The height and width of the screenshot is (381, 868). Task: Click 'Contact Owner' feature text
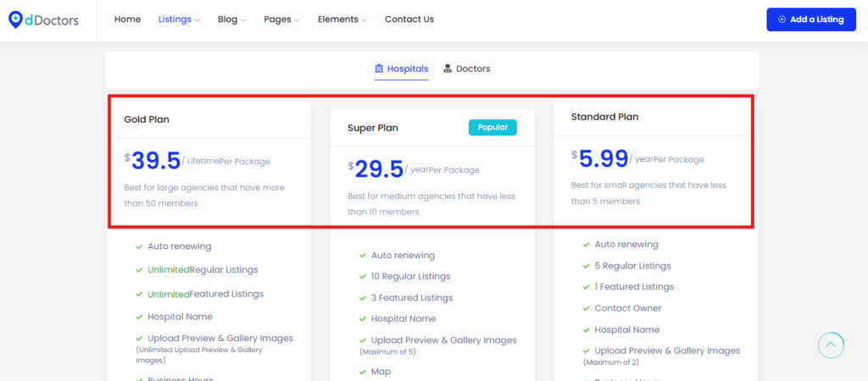click(x=628, y=308)
